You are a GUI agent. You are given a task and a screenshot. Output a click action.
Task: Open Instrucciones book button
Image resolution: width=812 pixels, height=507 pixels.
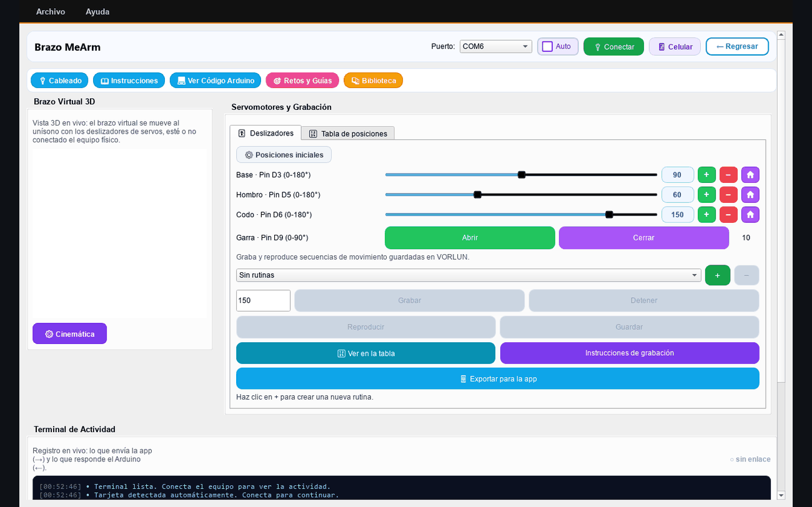pos(129,81)
